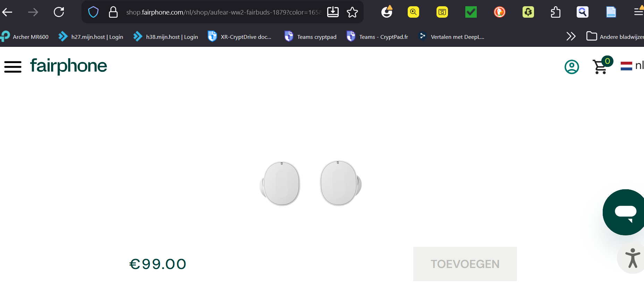Screen dimensions: 644x295
Task: Open the accessibility options widget
Action: (x=632, y=258)
